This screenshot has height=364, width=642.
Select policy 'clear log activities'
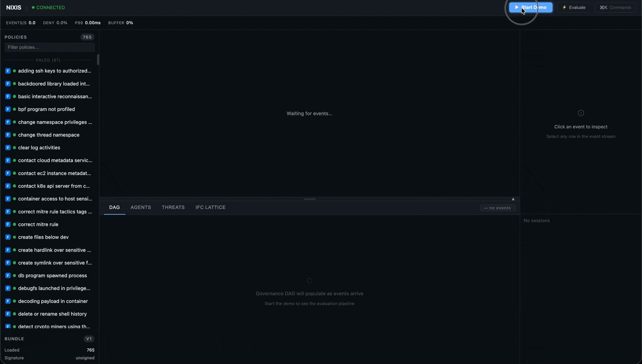click(50, 148)
